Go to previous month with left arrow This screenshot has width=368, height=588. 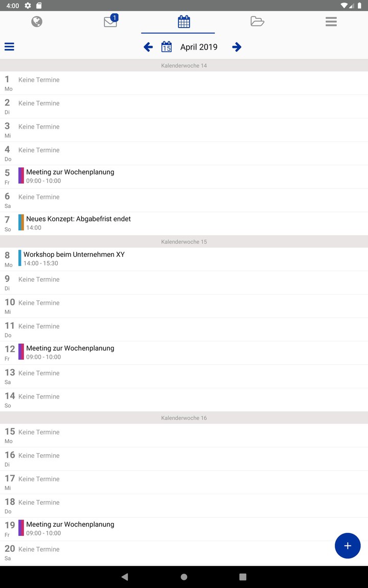click(x=148, y=47)
